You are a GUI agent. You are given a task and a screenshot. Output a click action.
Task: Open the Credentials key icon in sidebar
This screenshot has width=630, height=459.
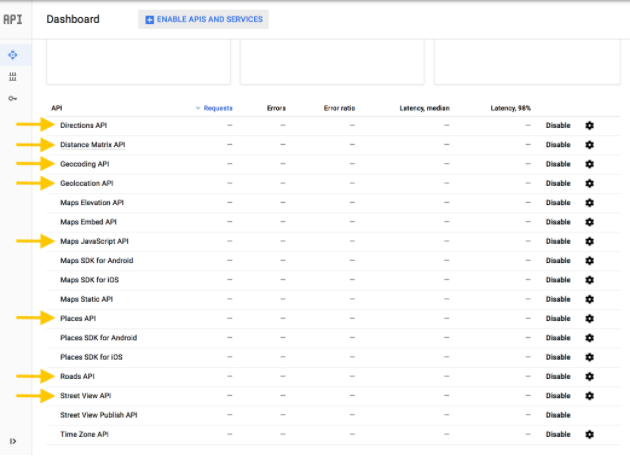pos(13,98)
